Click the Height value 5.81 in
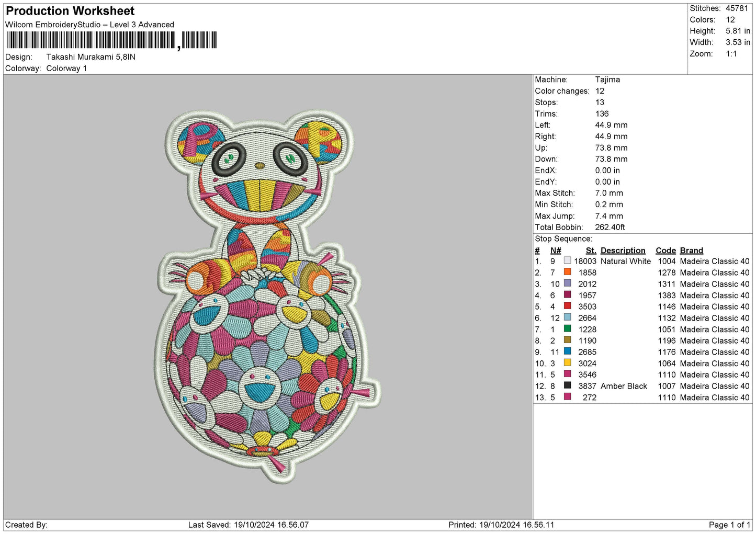The image size is (756, 534). (x=738, y=31)
